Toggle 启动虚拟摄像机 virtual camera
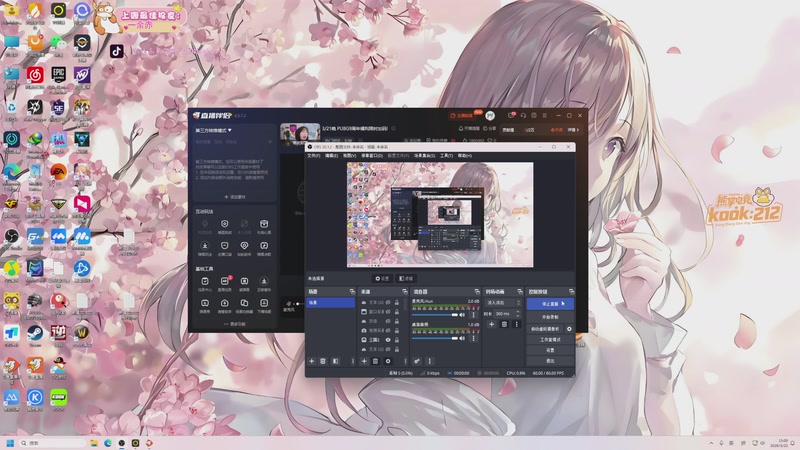Image resolution: width=800 pixels, height=450 pixels. click(545, 329)
